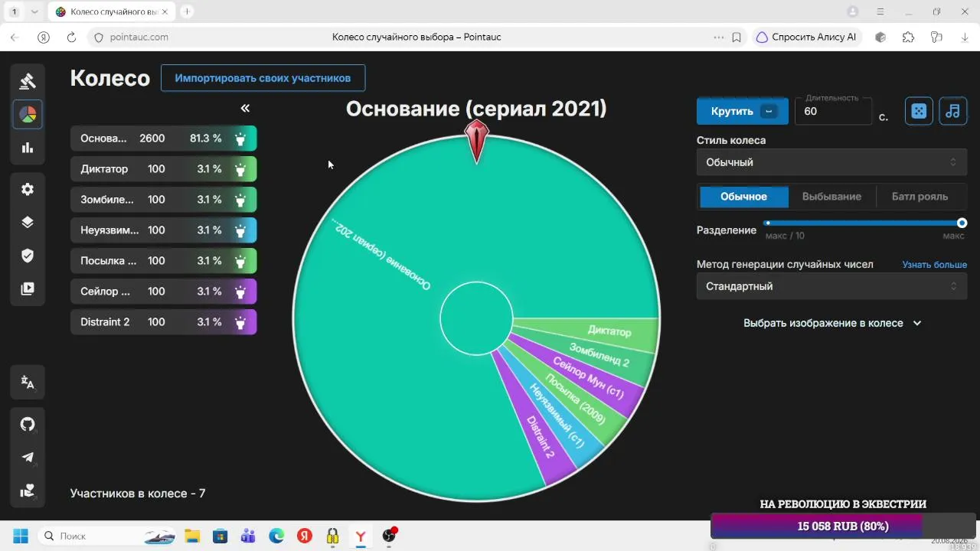Open browser extensions puzzle icon

[x=908, y=37]
